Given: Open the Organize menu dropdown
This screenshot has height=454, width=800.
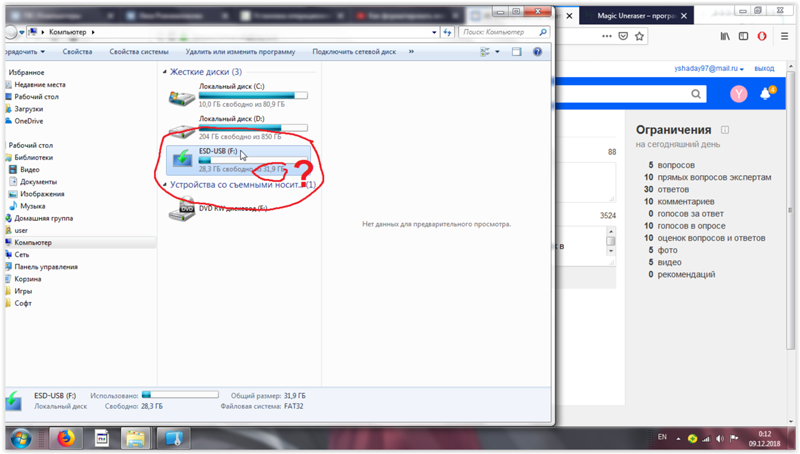Looking at the screenshot, I should coord(24,52).
